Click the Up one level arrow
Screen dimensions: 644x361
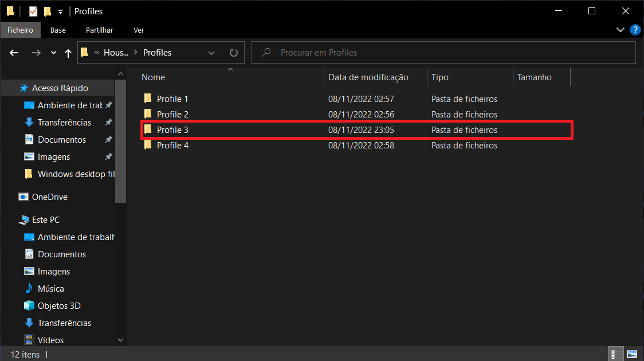click(x=68, y=53)
